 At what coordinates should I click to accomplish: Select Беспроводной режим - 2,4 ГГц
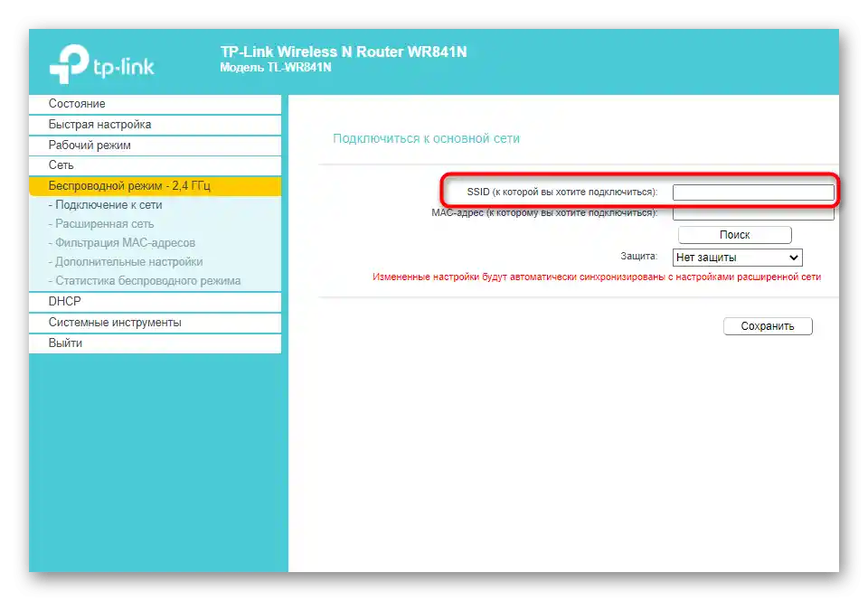[x=155, y=186]
